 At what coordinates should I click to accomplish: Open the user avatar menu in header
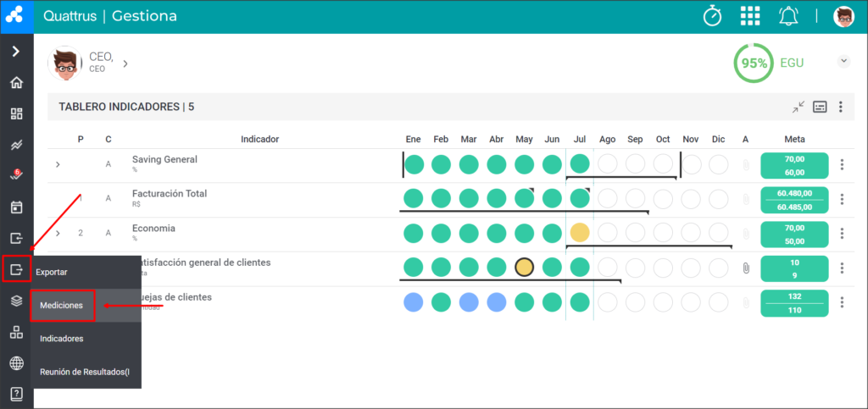tap(843, 16)
